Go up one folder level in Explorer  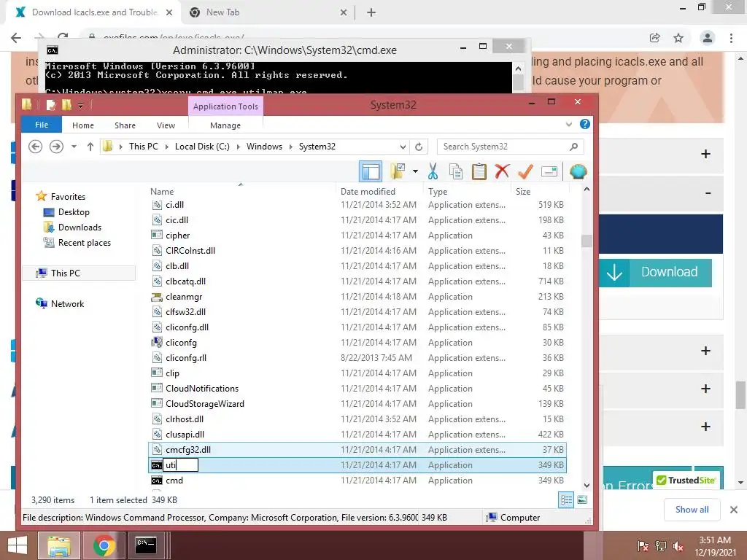[90, 146]
